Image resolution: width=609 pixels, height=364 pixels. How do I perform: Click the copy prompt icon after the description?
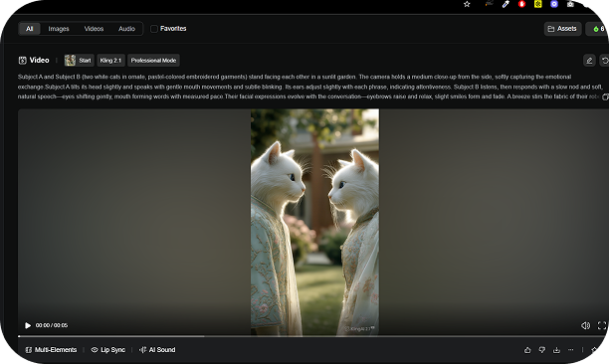pyautogui.click(x=605, y=97)
